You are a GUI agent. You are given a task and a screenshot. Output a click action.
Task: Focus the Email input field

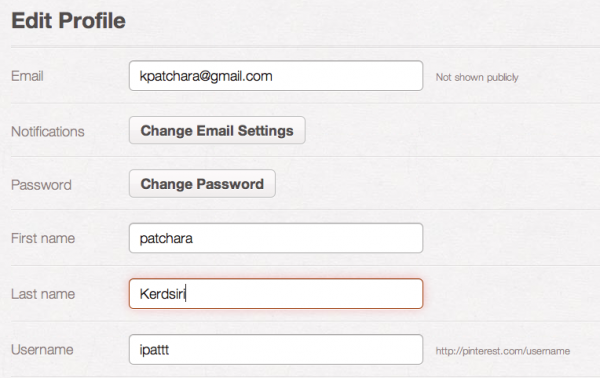click(276, 76)
